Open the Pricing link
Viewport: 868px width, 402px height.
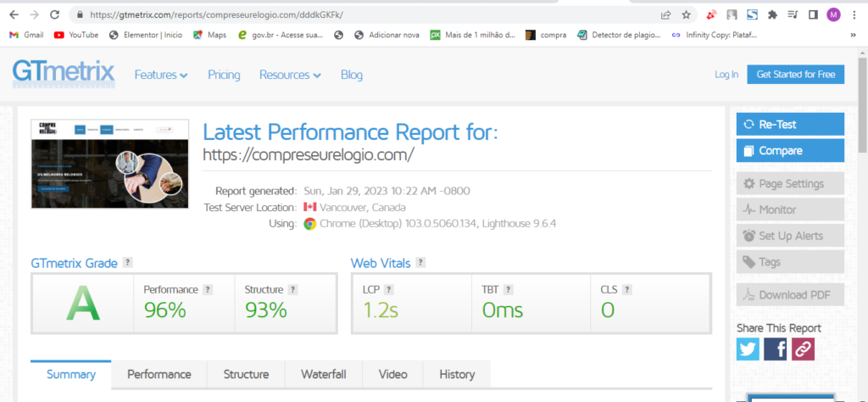224,75
